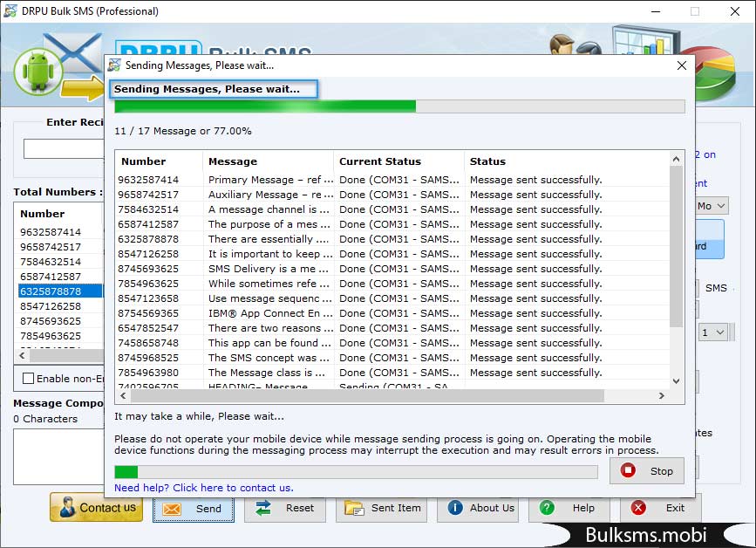Click the red Stop icon
This screenshot has height=548, width=756.
pyautogui.click(x=628, y=470)
